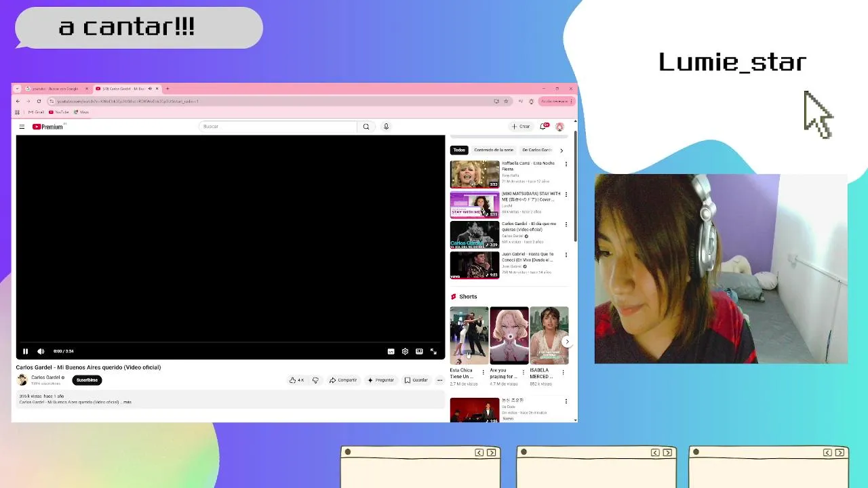Select 'Contenido de la serie' chip
The height and width of the screenshot is (488, 868).
pyautogui.click(x=494, y=150)
